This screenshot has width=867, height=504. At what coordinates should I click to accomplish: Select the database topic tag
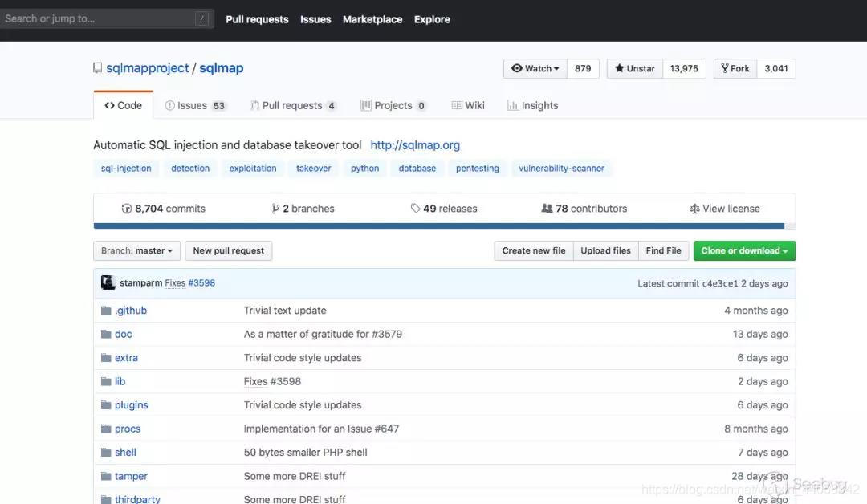(x=417, y=169)
